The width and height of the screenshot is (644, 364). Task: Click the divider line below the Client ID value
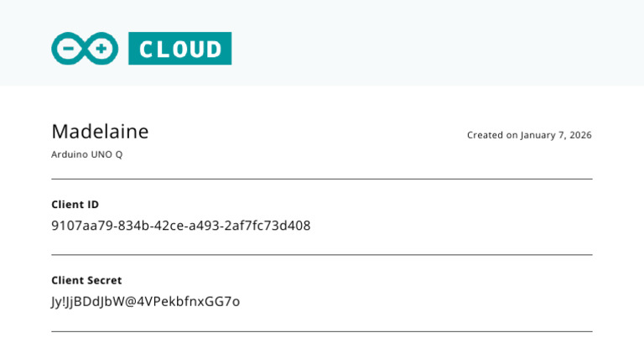click(322, 255)
